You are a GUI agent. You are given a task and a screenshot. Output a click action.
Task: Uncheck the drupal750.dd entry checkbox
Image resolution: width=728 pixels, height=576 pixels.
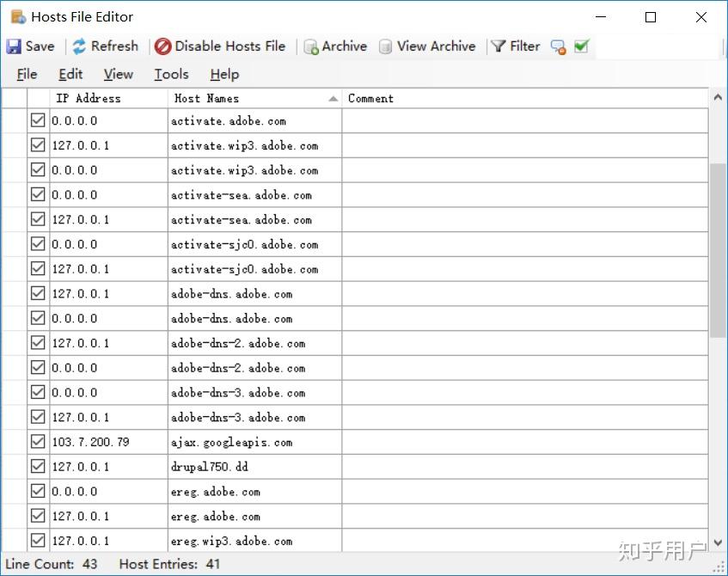pyautogui.click(x=38, y=466)
